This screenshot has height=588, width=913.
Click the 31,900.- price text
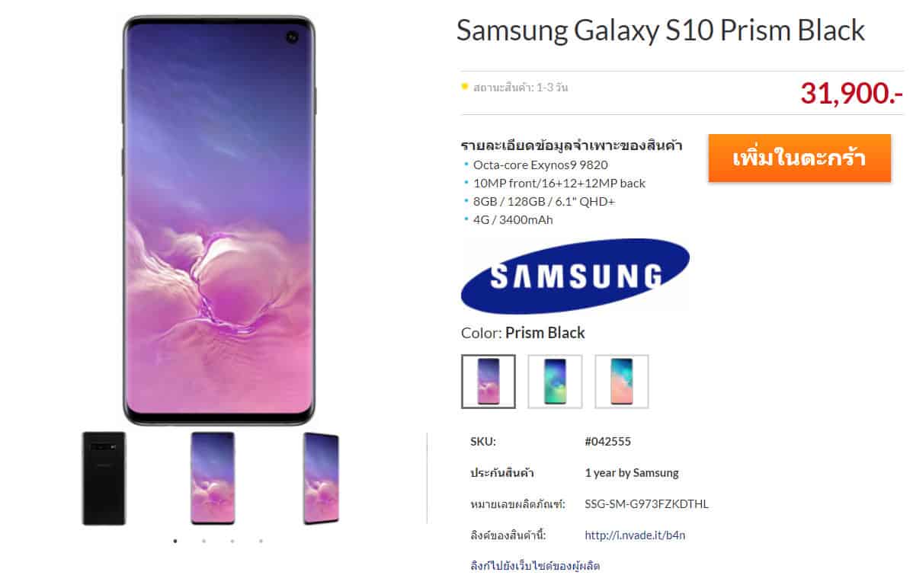pyautogui.click(x=851, y=93)
